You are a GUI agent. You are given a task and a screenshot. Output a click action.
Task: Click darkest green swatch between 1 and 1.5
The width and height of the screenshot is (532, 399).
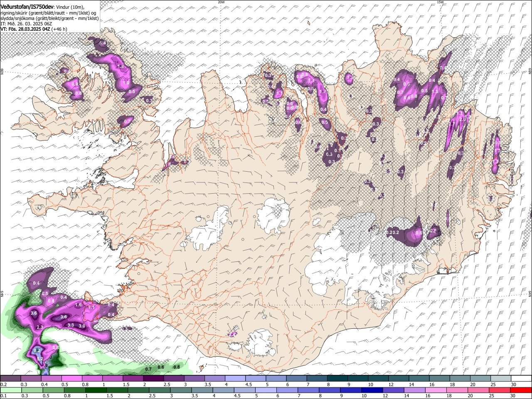(x=96, y=390)
